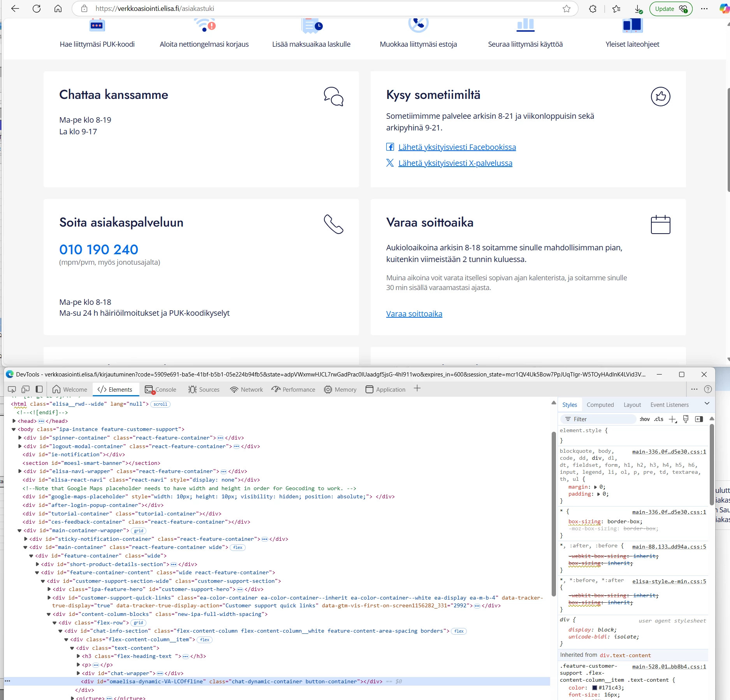Open the Console tab in DevTools
Image resolution: width=730 pixels, height=700 pixels.
tap(160, 389)
